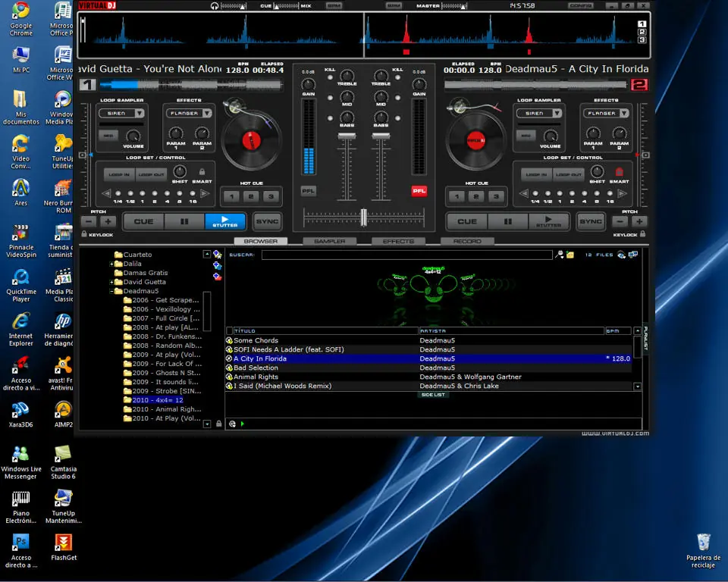This screenshot has width=728, height=582.
Task: Open the Record tab
Action: click(467, 241)
